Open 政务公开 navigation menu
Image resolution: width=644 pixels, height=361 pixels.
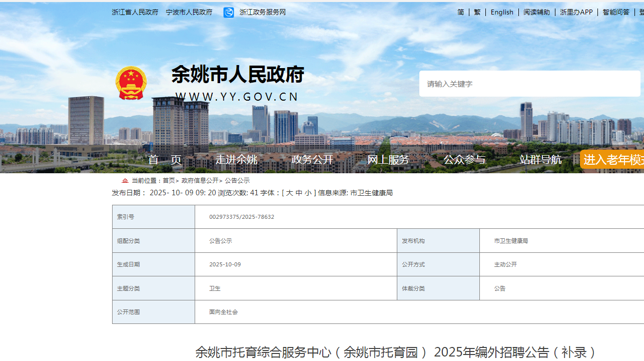click(312, 160)
